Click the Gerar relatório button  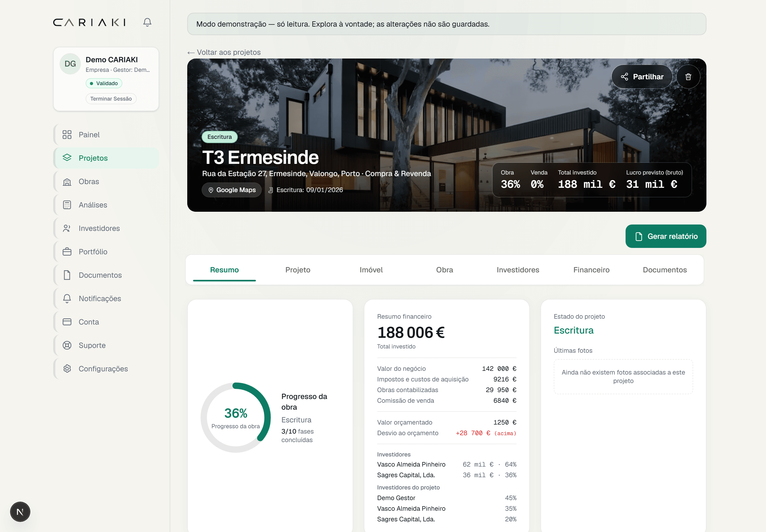[666, 236]
